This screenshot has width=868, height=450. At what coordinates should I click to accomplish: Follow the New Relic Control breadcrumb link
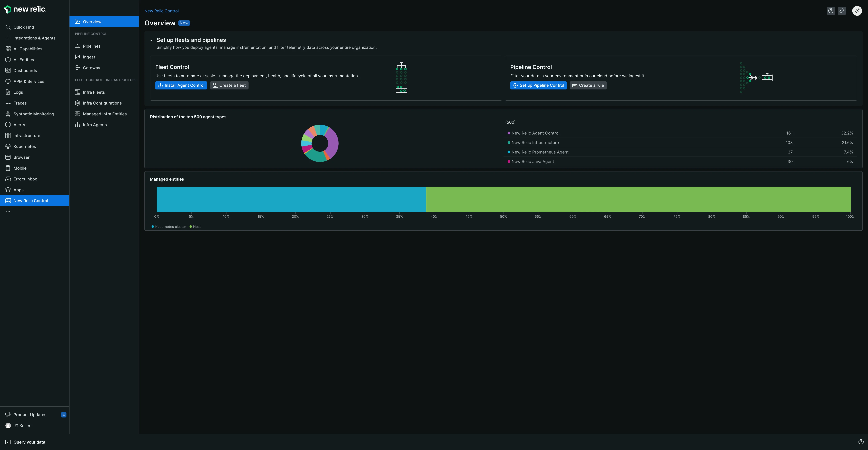click(x=161, y=11)
